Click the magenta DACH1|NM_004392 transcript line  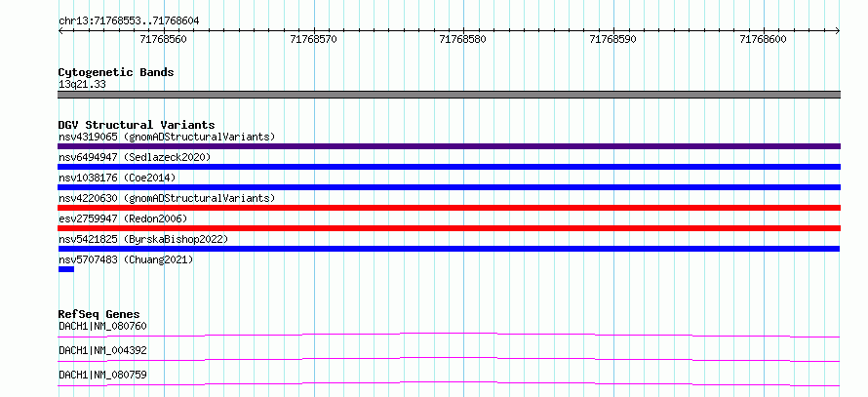(x=449, y=359)
